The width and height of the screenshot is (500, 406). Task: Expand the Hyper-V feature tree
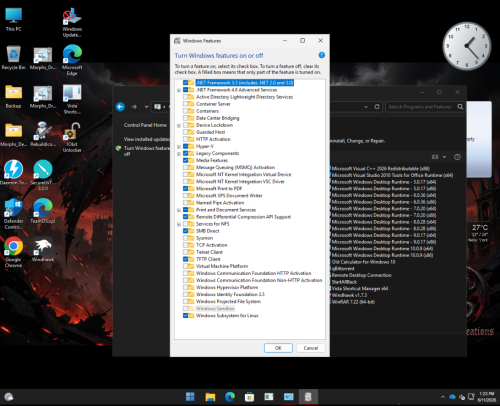179,146
